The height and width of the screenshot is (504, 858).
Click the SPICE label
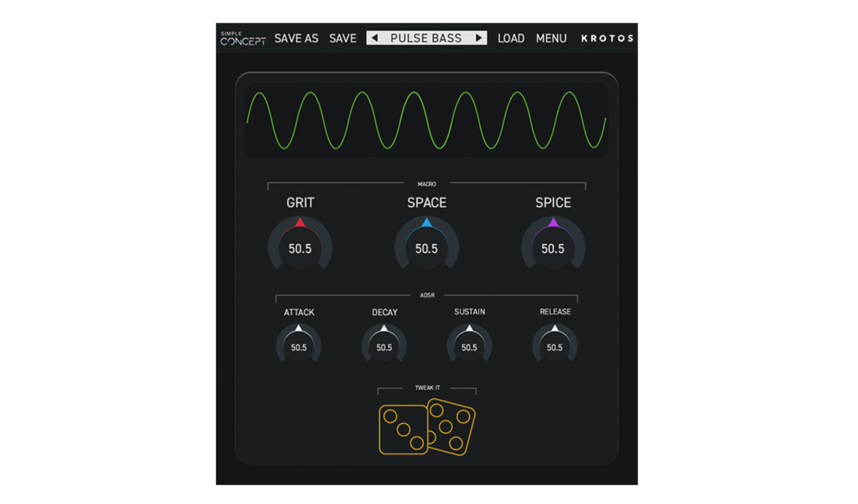click(553, 203)
